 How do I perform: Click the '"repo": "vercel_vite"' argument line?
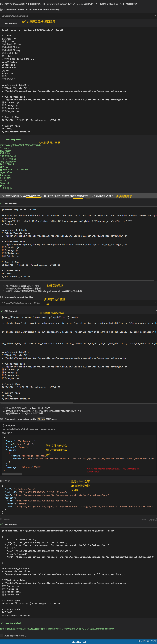(20, 444)
